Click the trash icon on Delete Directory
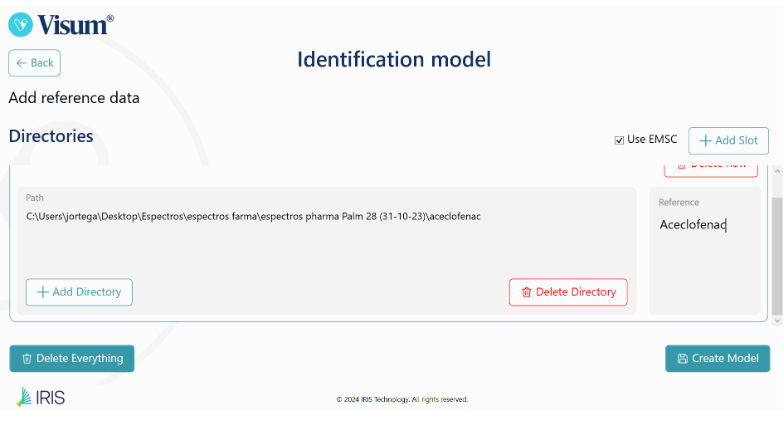 pyautogui.click(x=526, y=292)
